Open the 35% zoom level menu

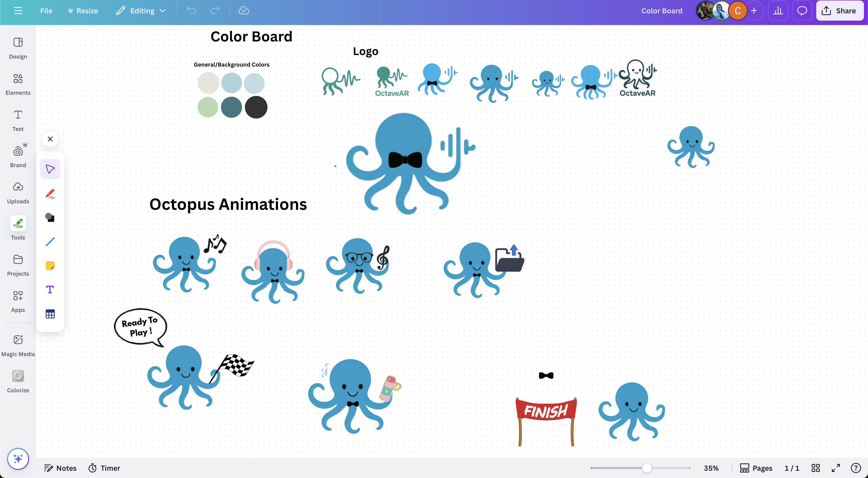tap(711, 468)
